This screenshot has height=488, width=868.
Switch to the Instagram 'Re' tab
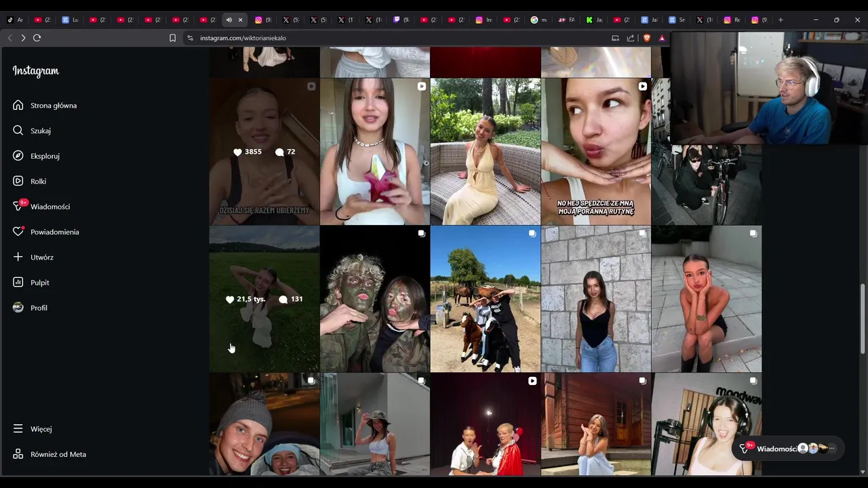click(732, 20)
